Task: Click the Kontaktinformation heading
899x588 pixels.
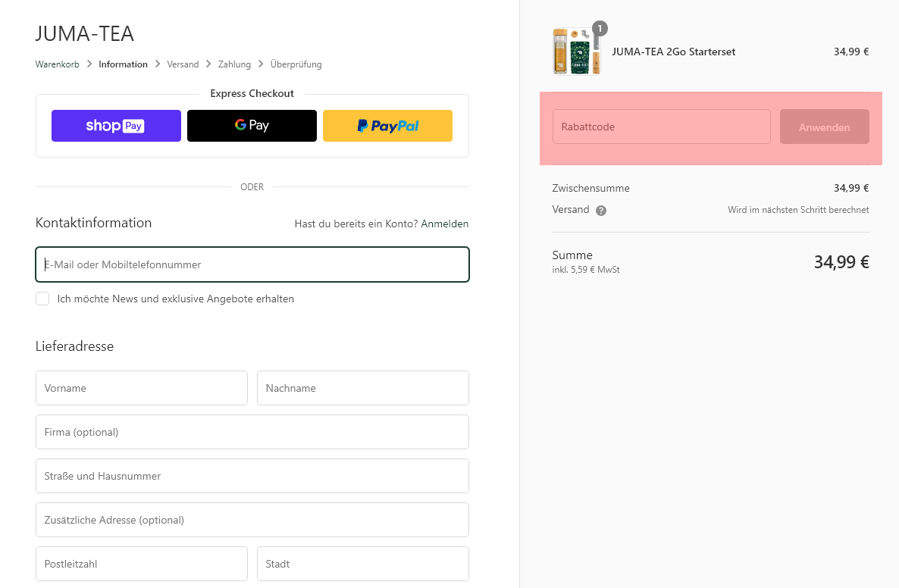Action: click(93, 222)
